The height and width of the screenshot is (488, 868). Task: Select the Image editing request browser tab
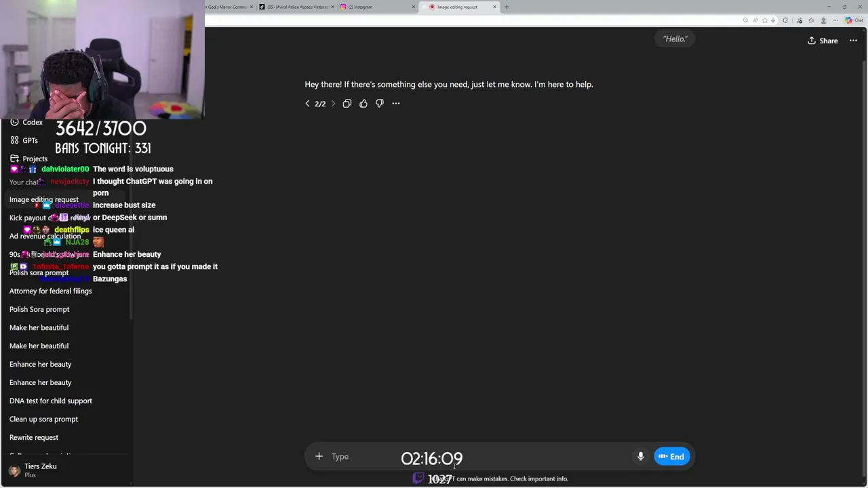click(x=458, y=7)
